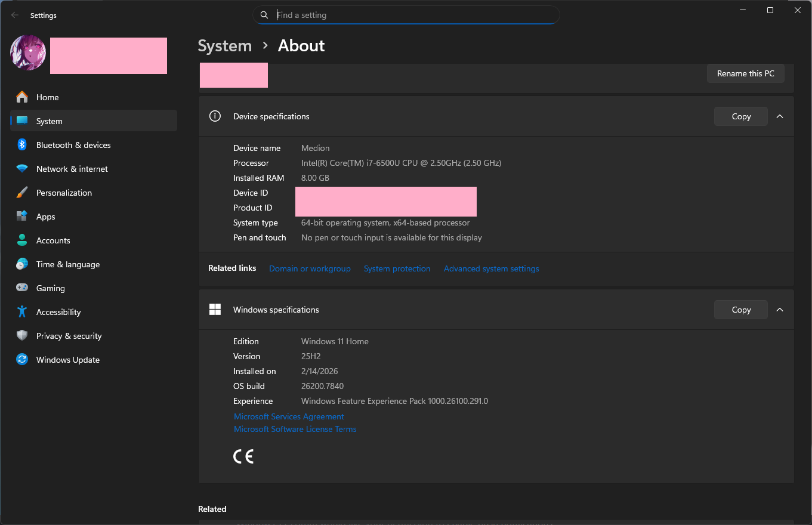This screenshot has height=525, width=812.
Task: Click the magnifier icon in the search box
Action: click(x=264, y=15)
